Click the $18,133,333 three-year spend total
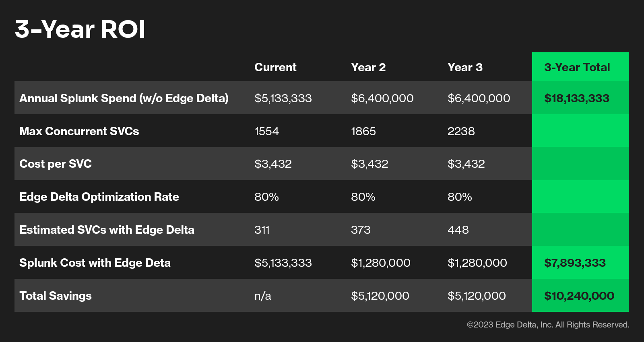The image size is (644, 342). 576,98
